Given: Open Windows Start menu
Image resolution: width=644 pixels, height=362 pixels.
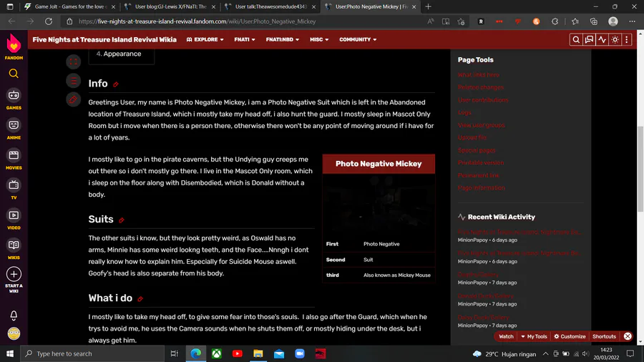Looking at the screenshot, I should pyautogui.click(x=10, y=354).
